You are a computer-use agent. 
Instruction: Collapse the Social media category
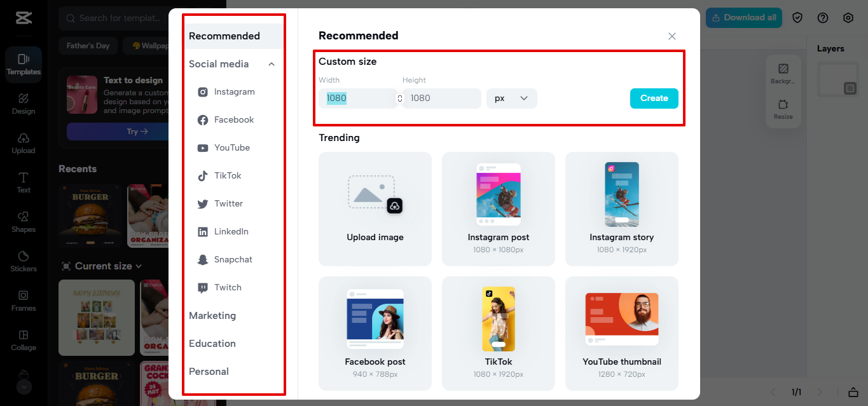coord(272,64)
